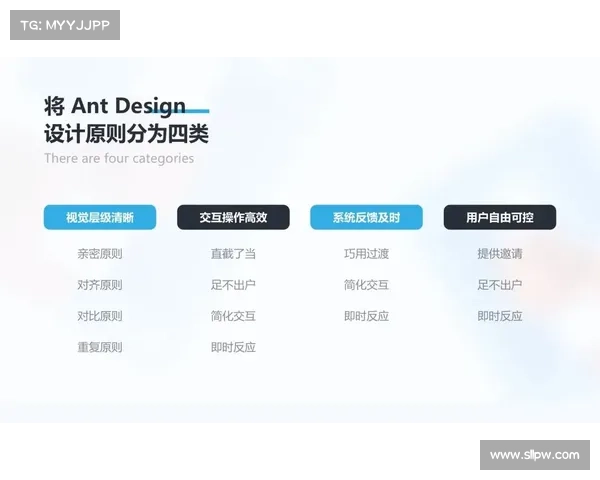Select the 对齐原则 item
This screenshot has height=480, width=600.
click(x=100, y=285)
